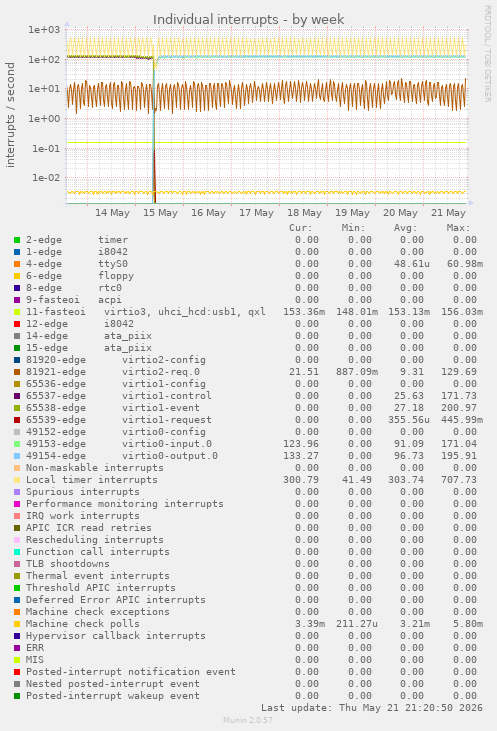The width and height of the screenshot is (497, 731).
Task: Click the cyan swatch for Function call interrupts
Action: tap(17, 552)
